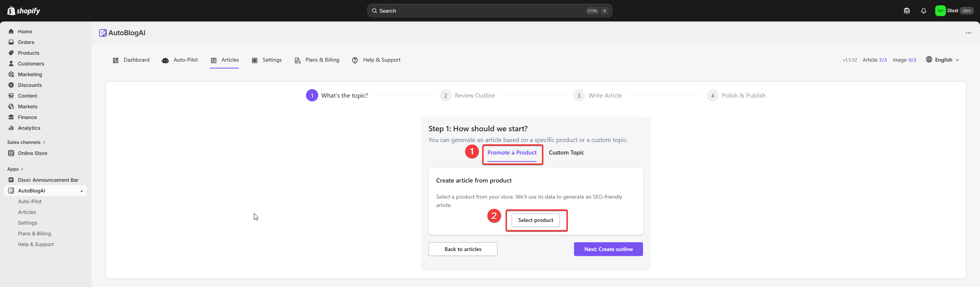980x287 pixels.
Task: Click the search magnifier icon
Action: point(375,11)
